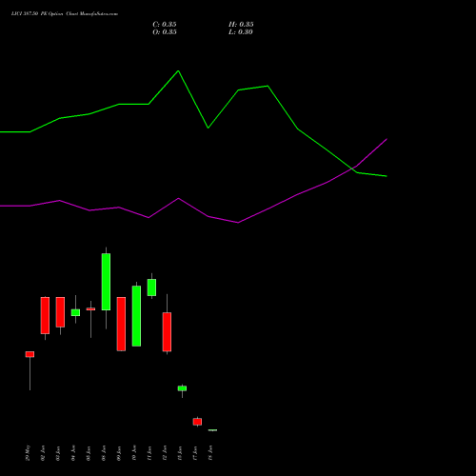Click the right end of the purple line
The image size is (476, 476).
(x=387, y=139)
